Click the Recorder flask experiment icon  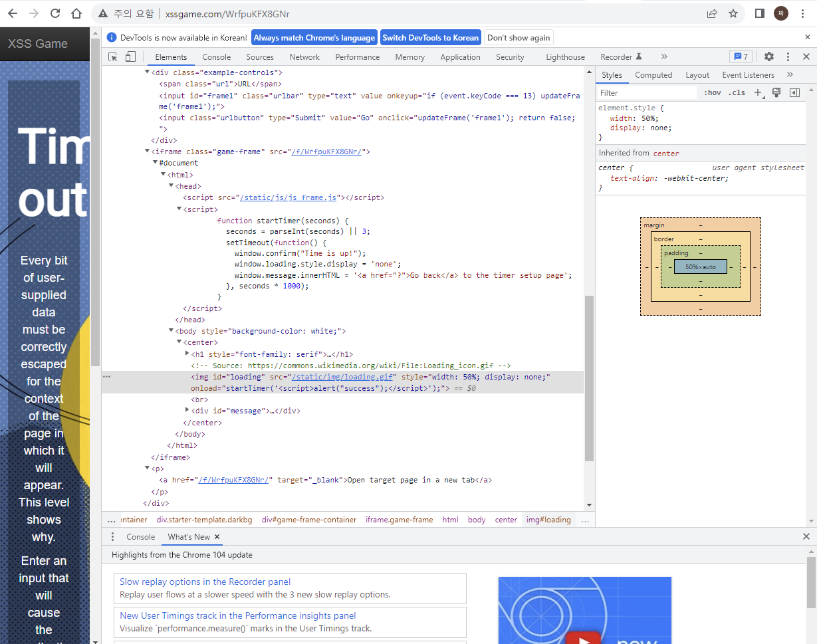pyautogui.click(x=639, y=57)
